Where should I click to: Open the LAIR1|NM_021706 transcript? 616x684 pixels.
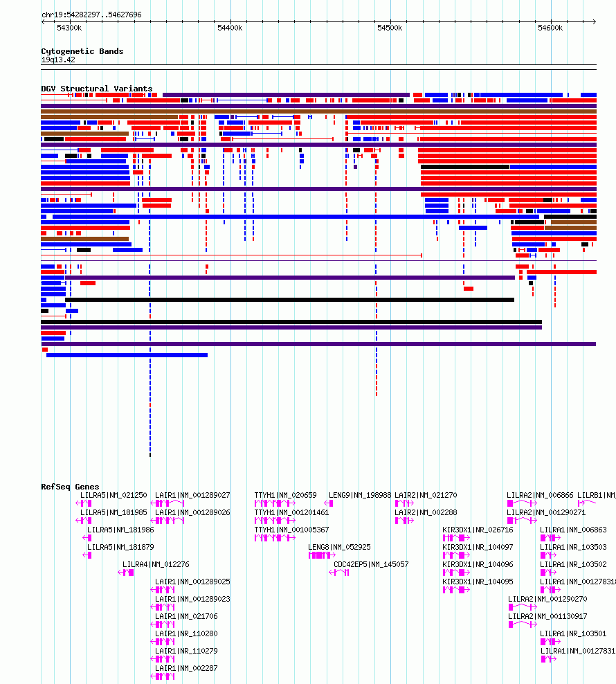coord(186,616)
